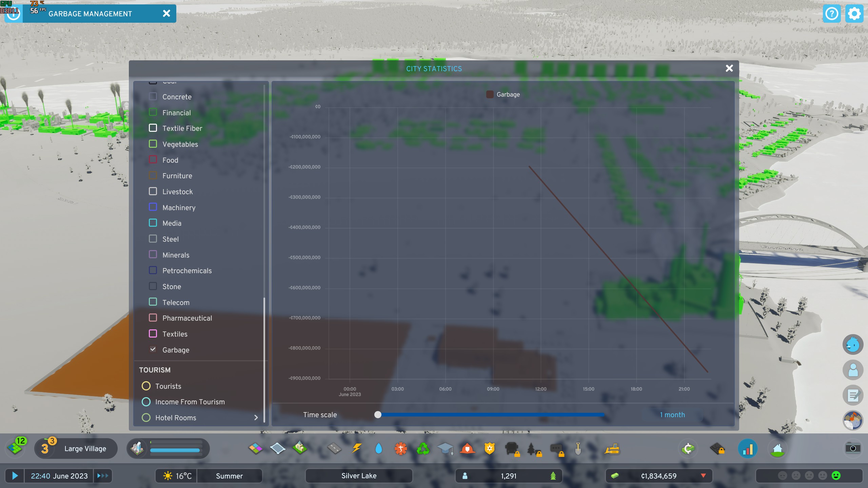Click the happiest smiley face rating
868x488 pixels.
836,475
